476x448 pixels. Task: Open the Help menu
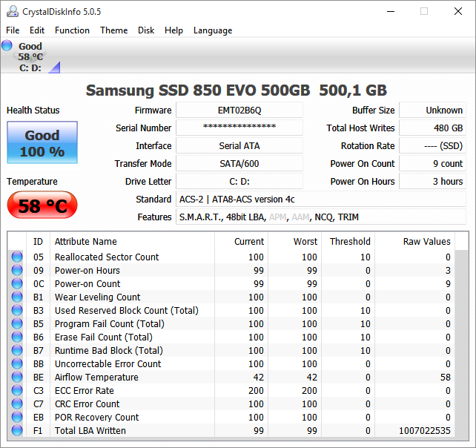[x=173, y=30]
